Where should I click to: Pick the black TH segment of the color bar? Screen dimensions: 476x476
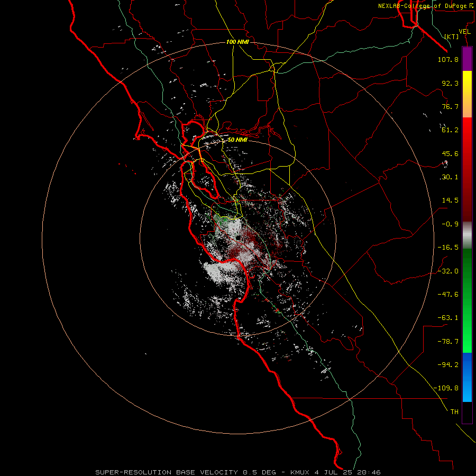coord(467,413)
